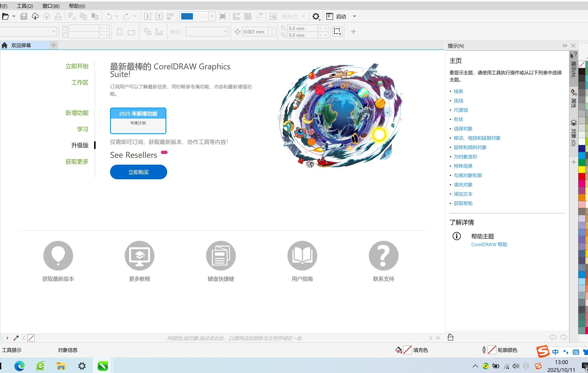Expand the zoom level dropdown

212,17
